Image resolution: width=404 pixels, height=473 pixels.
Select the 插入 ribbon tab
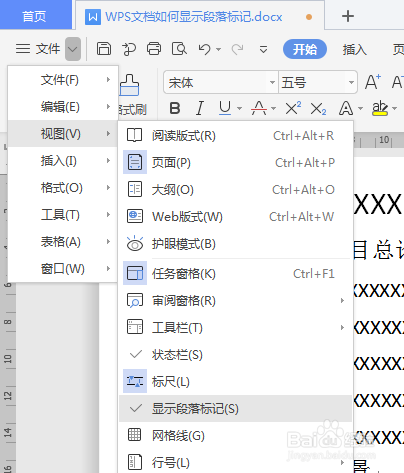click(355, 50)
